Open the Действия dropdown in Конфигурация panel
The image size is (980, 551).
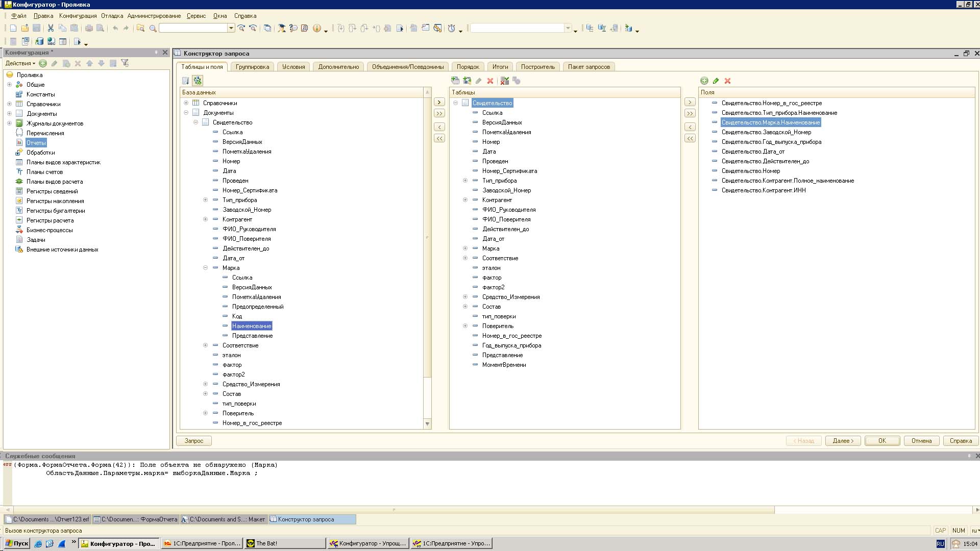coord(20,63)
